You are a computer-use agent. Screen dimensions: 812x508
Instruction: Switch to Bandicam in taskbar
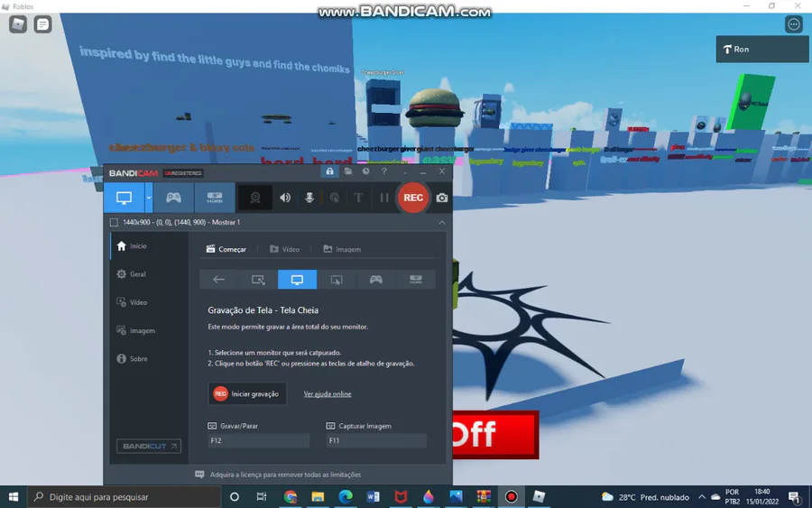(512, 497)
